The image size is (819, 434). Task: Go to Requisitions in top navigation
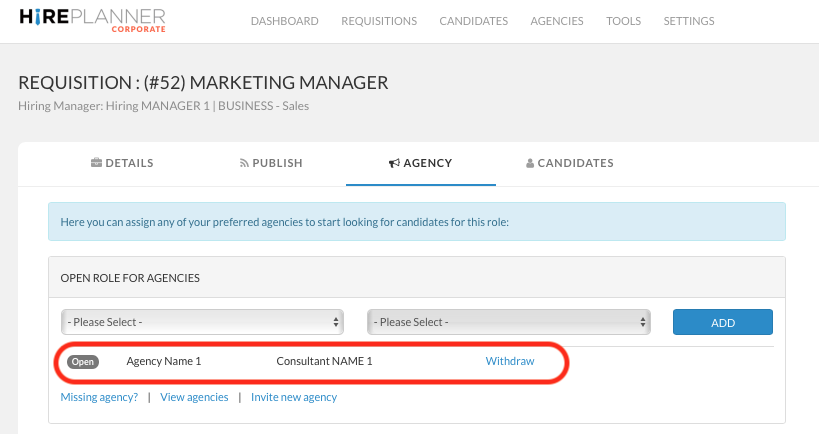tap(379, 21)
